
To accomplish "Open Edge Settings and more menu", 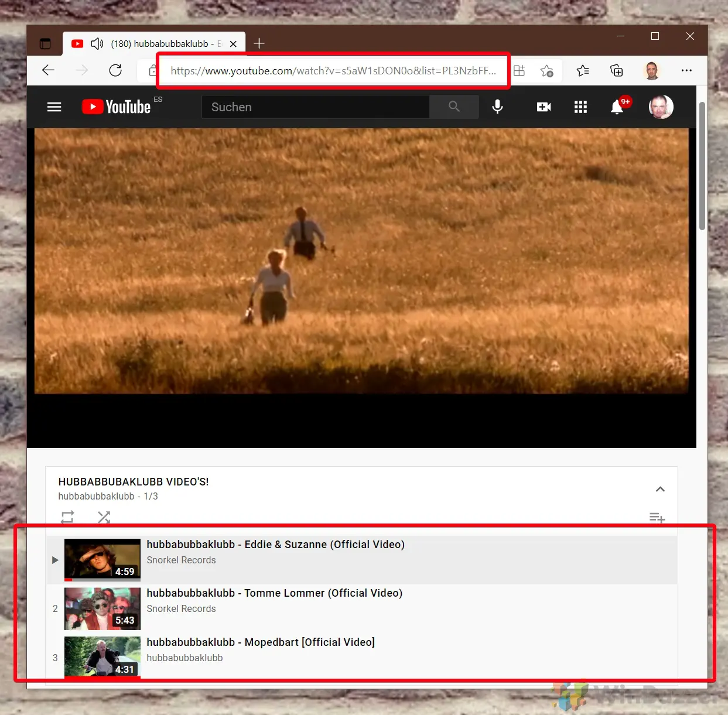I will click(x=686, y=71).
